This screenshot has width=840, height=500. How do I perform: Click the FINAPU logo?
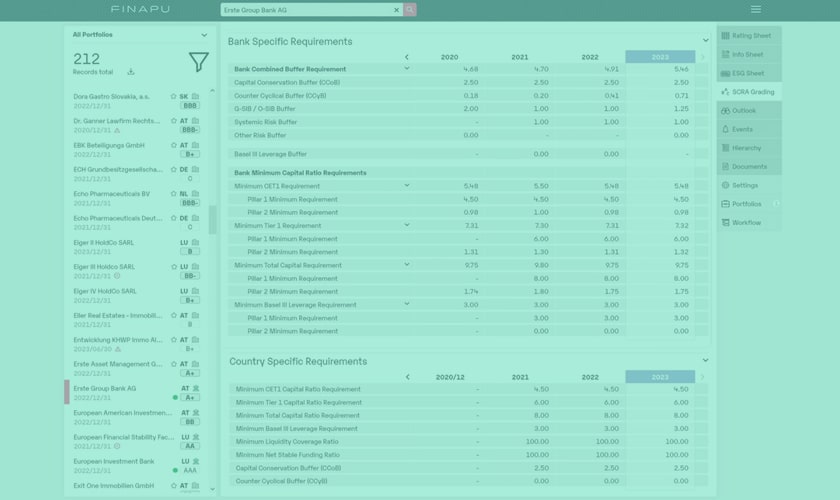140,9
